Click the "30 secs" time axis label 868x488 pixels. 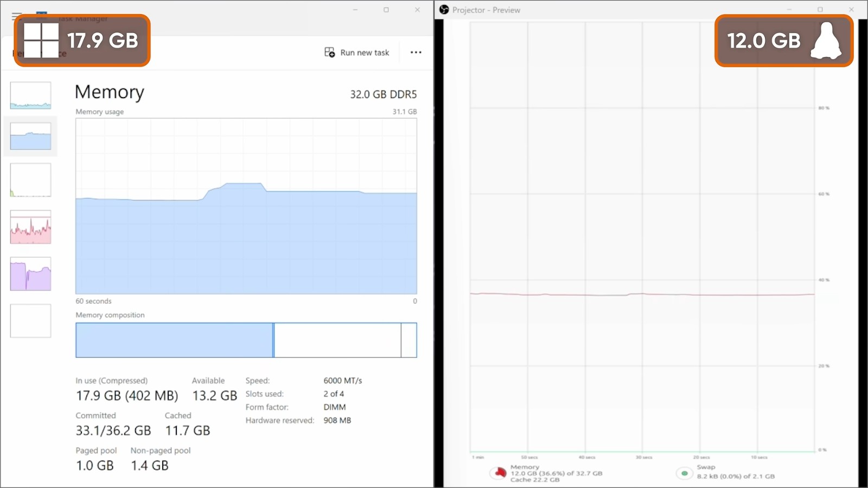[x=644, y=458]
